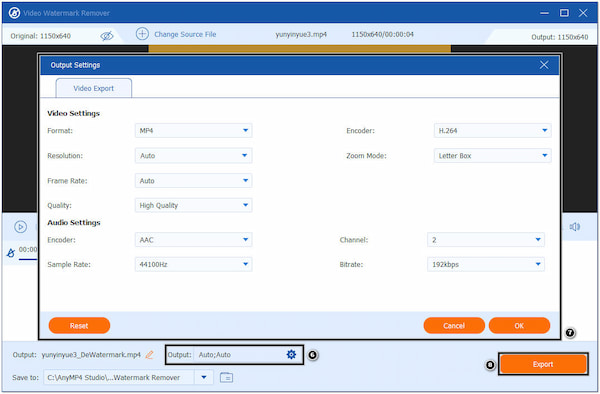
Task: Open the Zoom Mode dropdown showing Letter Box
Action: [492, 156]
